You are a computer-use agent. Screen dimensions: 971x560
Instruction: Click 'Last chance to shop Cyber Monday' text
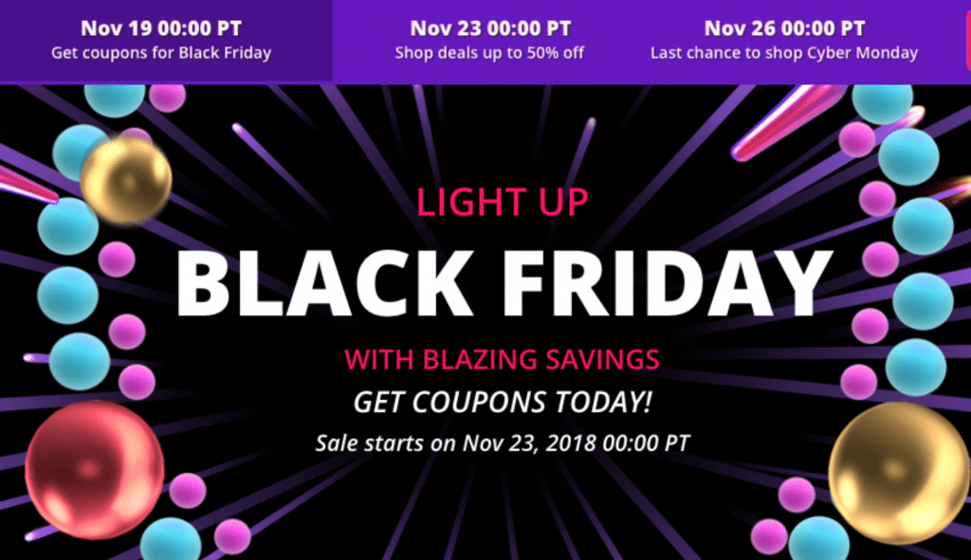[784, 53]
